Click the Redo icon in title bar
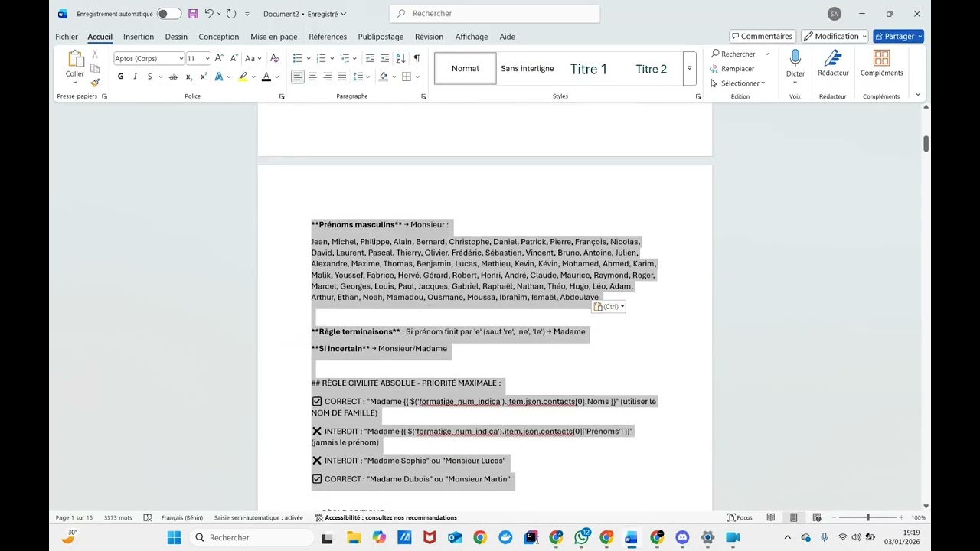 coord(230,14)
